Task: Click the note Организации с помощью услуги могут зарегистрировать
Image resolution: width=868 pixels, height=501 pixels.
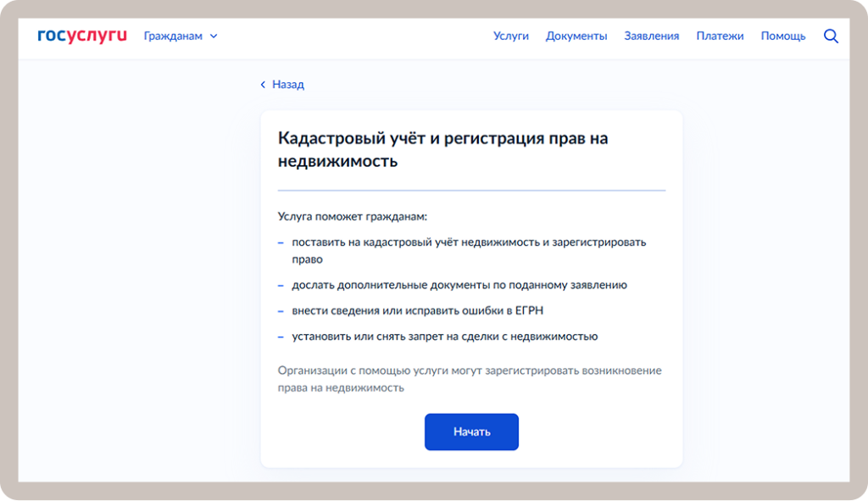Action: coord(470,379)
